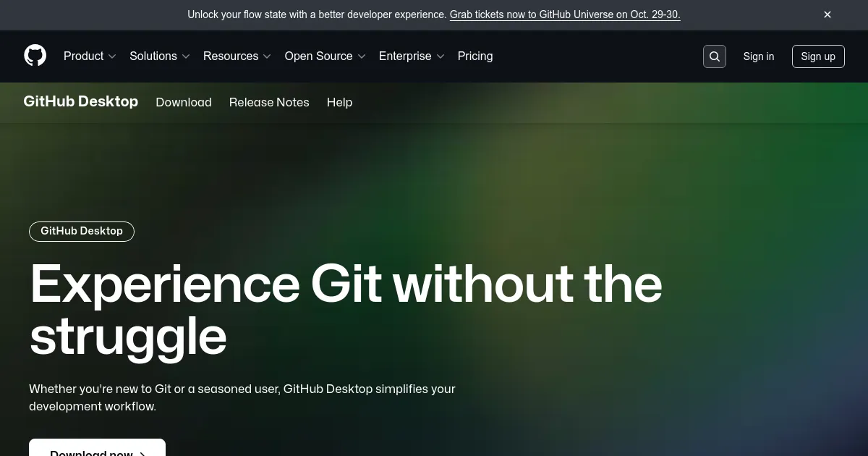Click the GitHub octocat logo
Image resolution: width=868 pixels, height=456 pixels.
pyautogui.click(x=35, y=56)
